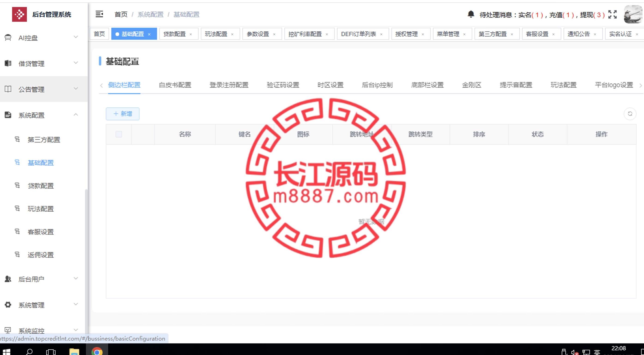Expand the 后台用户 menu chevron
Viewport: 644px width, 355px height.
tap(76, 278)
